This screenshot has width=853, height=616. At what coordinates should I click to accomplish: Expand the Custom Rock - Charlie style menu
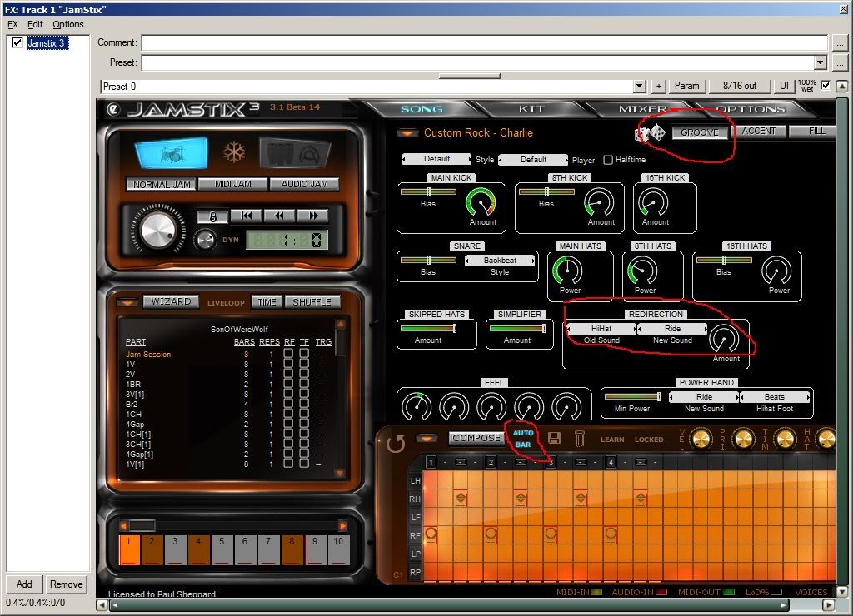(x=407, y=132)
